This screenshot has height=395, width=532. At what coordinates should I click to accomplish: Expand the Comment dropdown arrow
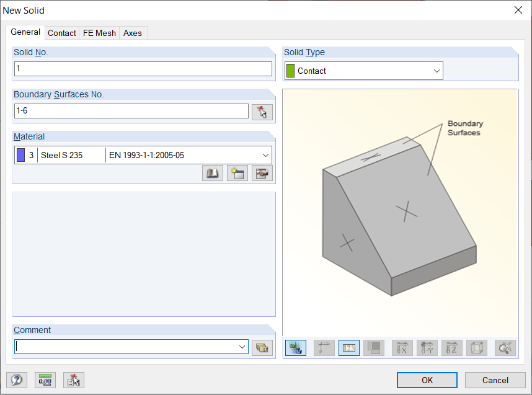(x=242, y=347)
